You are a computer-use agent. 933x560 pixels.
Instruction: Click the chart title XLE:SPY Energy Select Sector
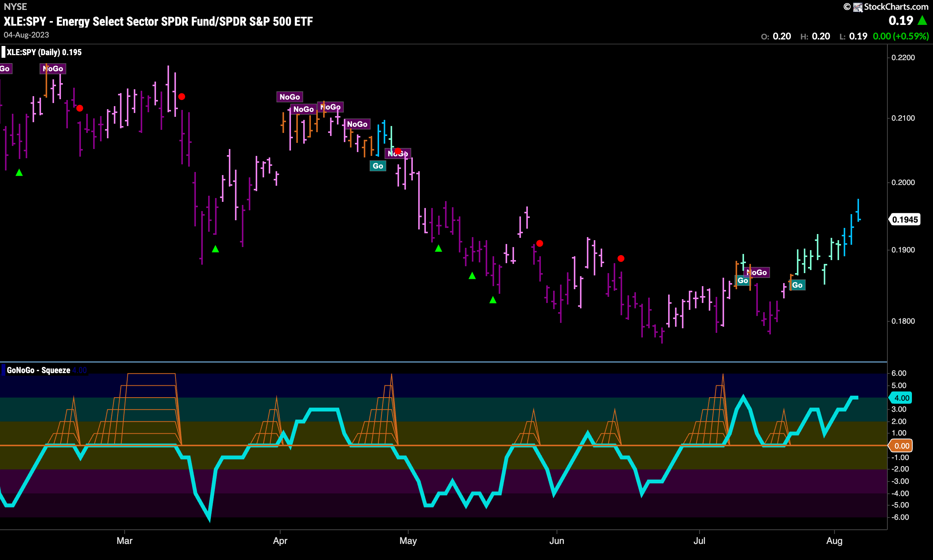click(158, 21)
